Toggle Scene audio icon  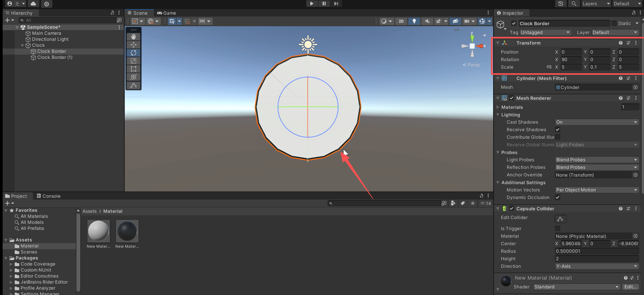427,21
